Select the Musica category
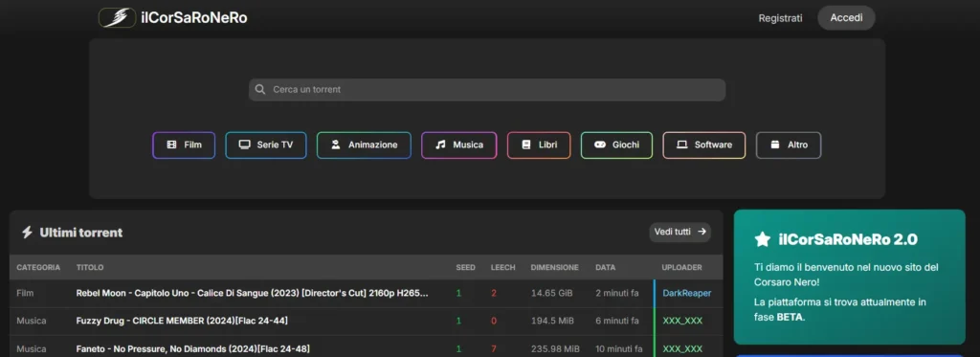This screenshot has width=980, height=357. 458,145
